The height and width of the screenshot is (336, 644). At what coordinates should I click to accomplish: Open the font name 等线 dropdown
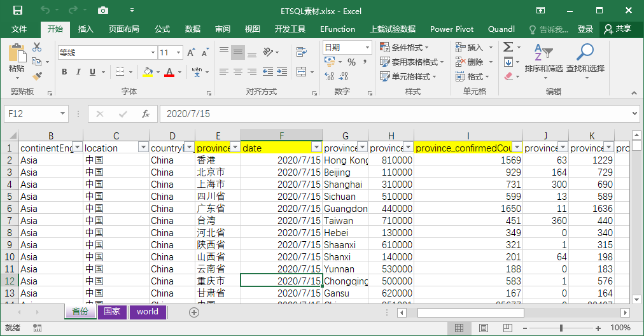pyautogui.click(x=153, y=53)
